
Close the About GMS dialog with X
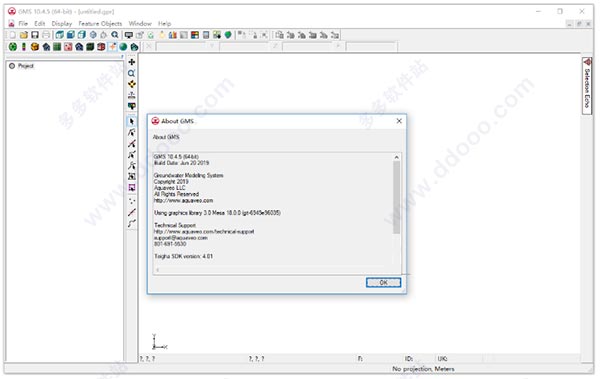(399, 121)
